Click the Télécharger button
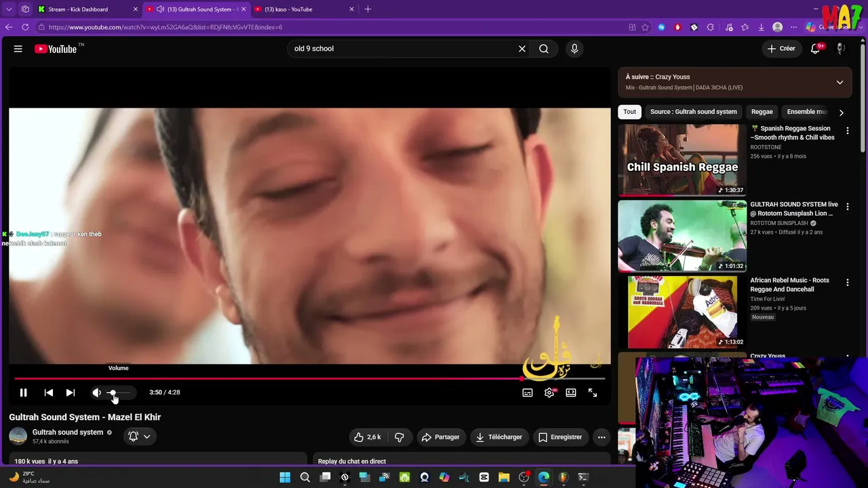This screenshot has width=868, height=488. coord(499,437)
